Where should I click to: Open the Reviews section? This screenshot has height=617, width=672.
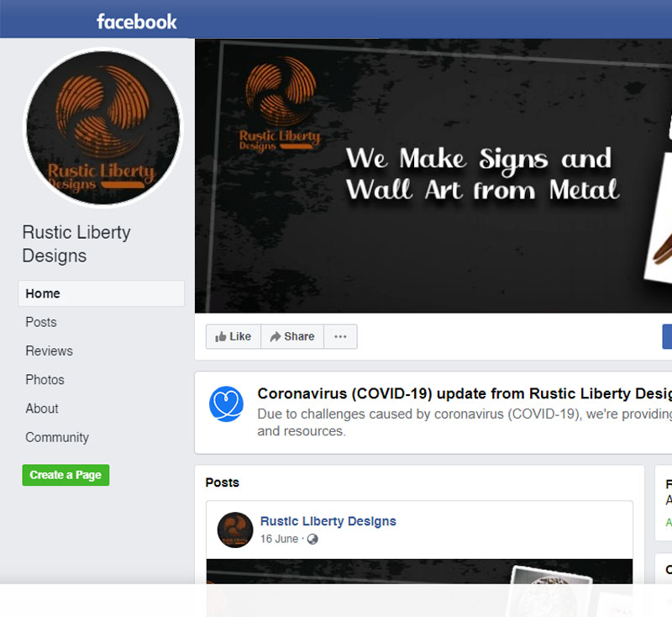(x=49, y=351)
